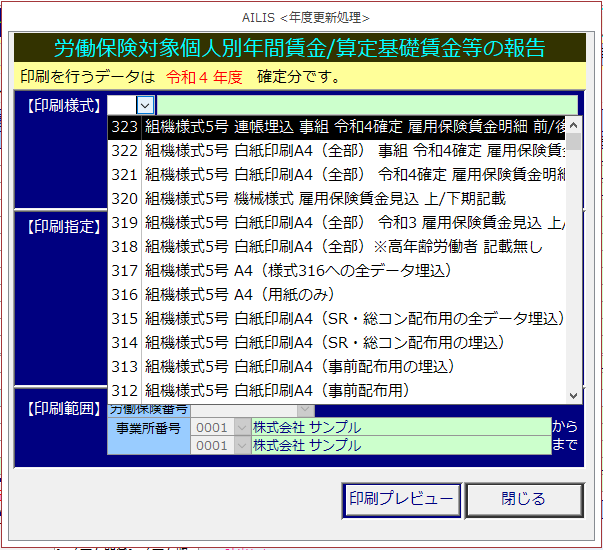Click the green 印刷様式 name field
The height and width of the screenshot is (550, 603).
(367, 105)
